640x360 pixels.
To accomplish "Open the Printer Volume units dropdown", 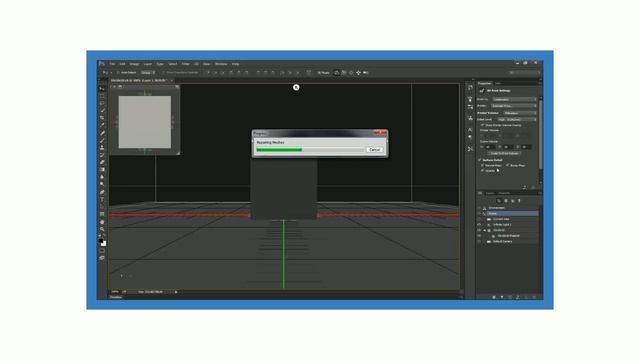I will pyautogui.click(x=520, y=113).
